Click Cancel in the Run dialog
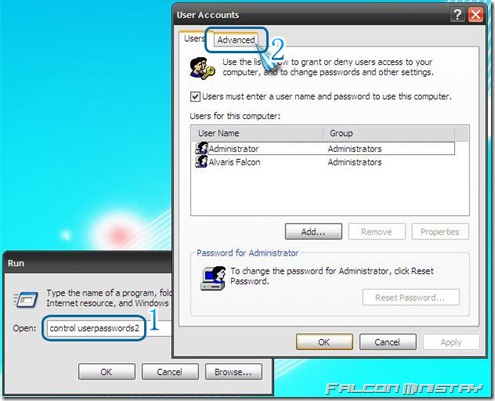This screenshot has width=495, height=401. [x=170, y=372]
